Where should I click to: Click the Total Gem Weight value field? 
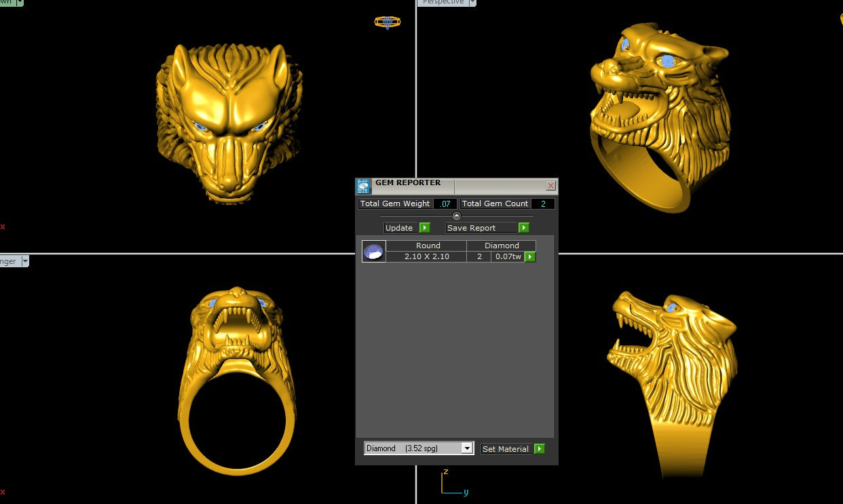[445, 203]
